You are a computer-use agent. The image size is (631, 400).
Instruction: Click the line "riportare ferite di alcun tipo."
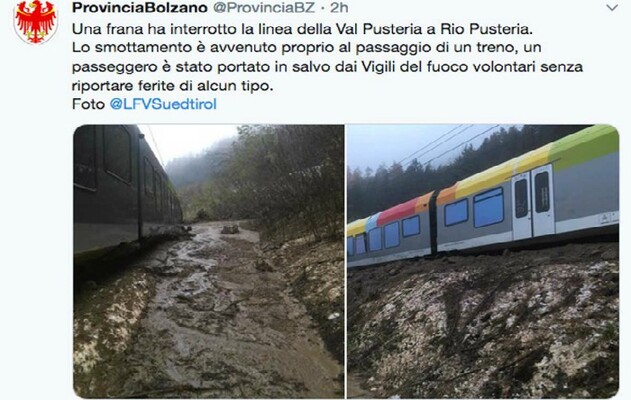172,86
